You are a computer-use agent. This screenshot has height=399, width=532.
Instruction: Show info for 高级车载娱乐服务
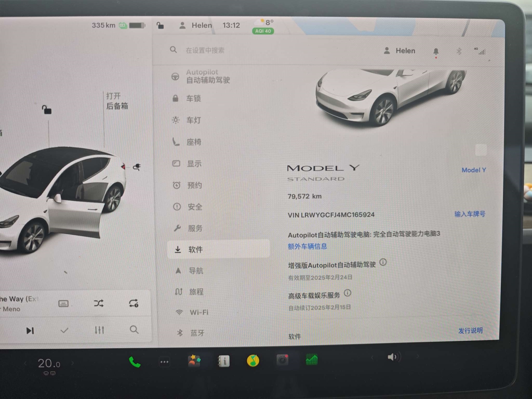[x=347, y=293]
